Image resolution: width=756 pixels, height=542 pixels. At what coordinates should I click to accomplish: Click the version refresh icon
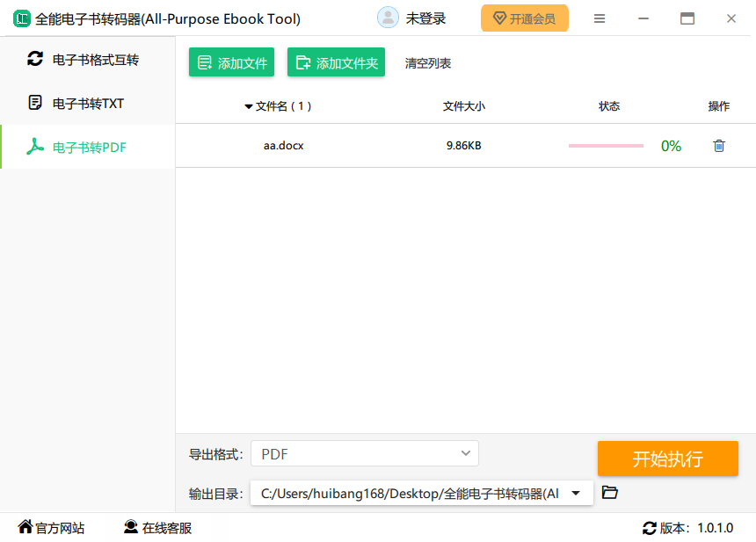pyautogui.click(x=650, y=528)
